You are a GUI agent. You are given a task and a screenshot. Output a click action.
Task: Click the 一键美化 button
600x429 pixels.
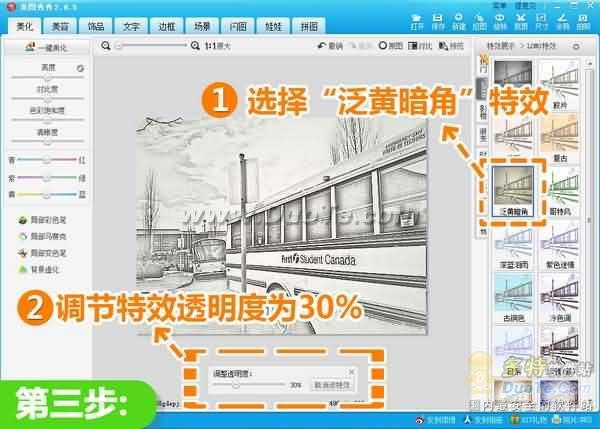47,47
